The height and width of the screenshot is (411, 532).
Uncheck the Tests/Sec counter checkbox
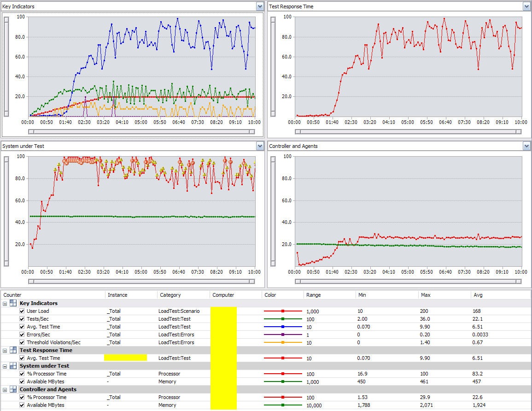click(x=22, y=319)
